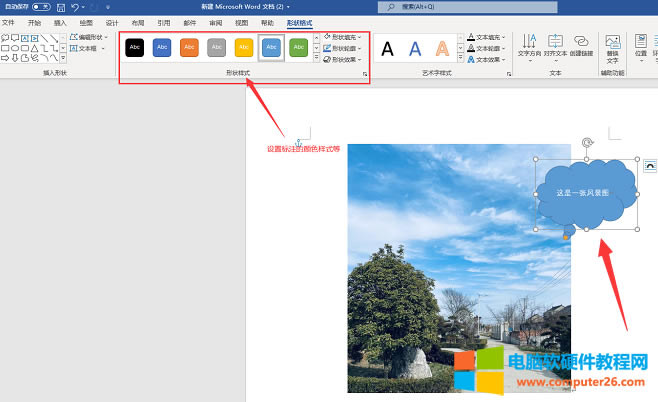658x402 pixels.
Task: Toggle the AutoSave (自动保存) switch
Action: click(x=42, y=7)
